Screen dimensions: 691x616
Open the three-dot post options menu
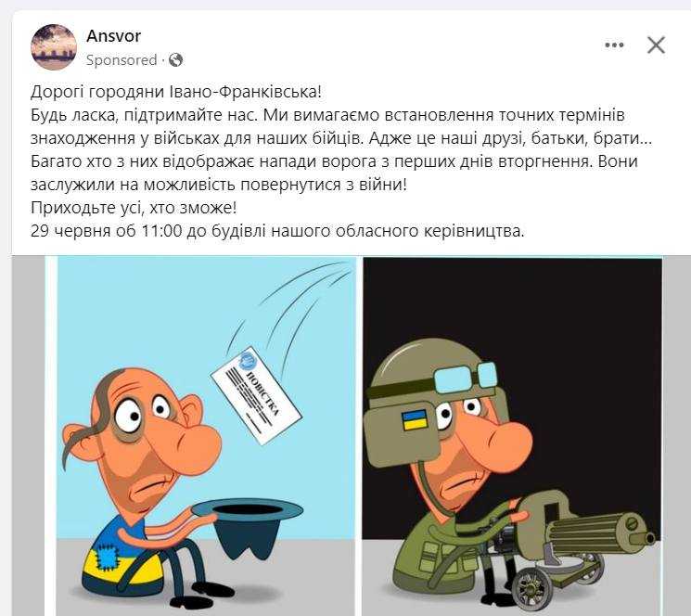614,45
